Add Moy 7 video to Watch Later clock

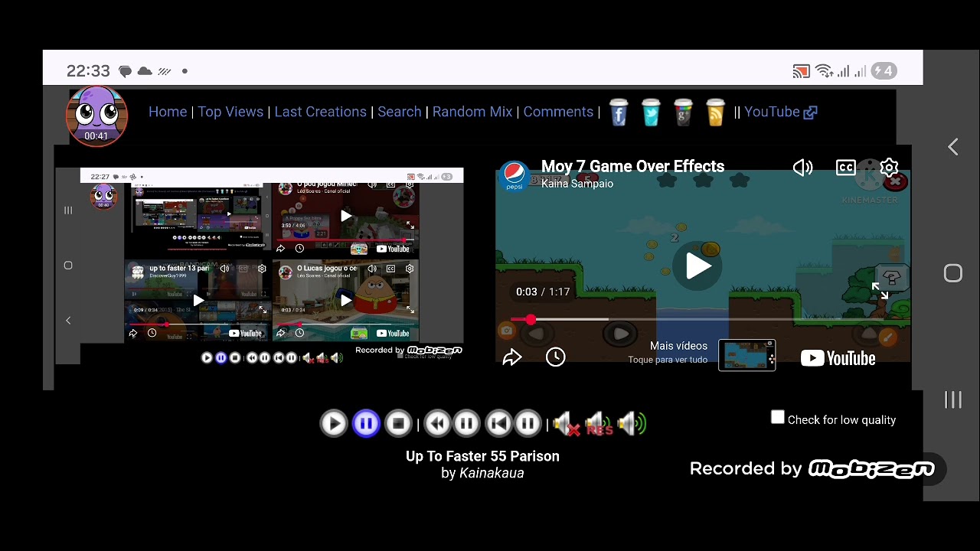tap(556, 357)
